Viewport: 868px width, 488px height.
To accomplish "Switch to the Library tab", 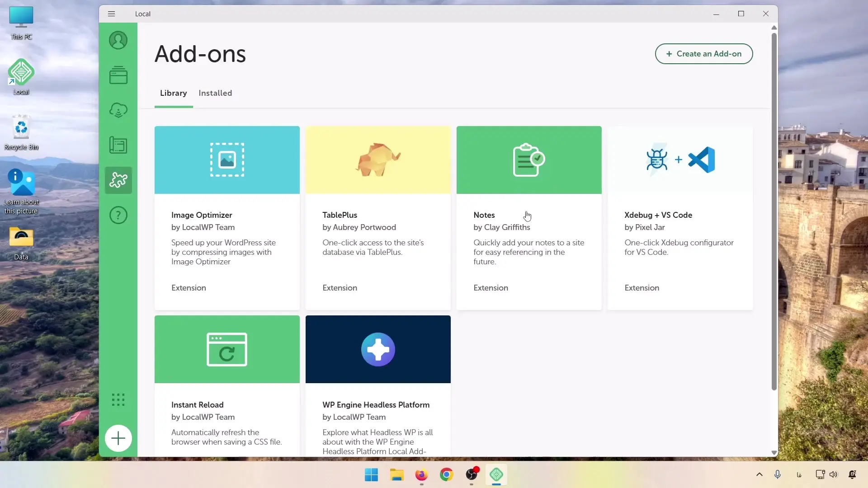I will click(174, 93).
